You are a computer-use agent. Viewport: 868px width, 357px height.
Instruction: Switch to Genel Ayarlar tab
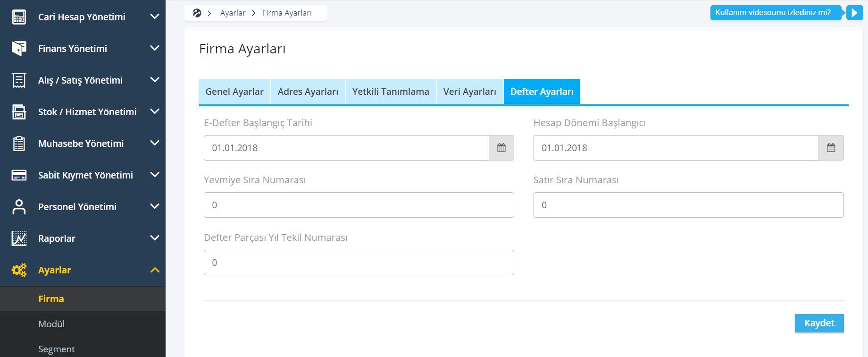pyautogui.click(x=234, y=92)
